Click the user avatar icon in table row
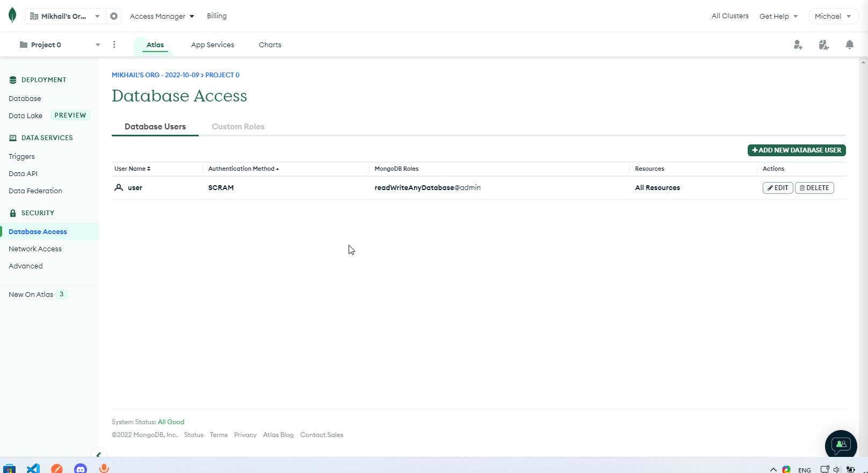Viewport: 868px width, 473px height. [119, 187]
